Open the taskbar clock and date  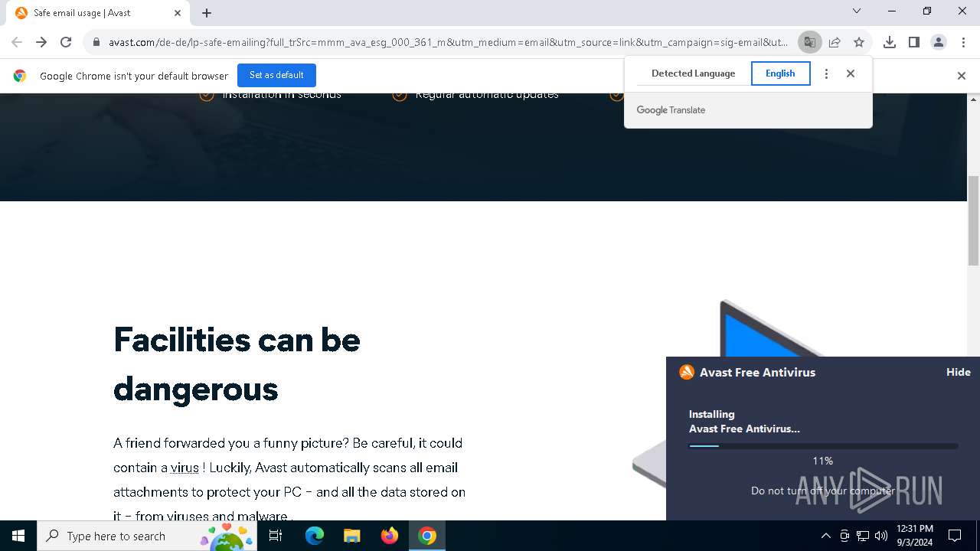[915, 536]
